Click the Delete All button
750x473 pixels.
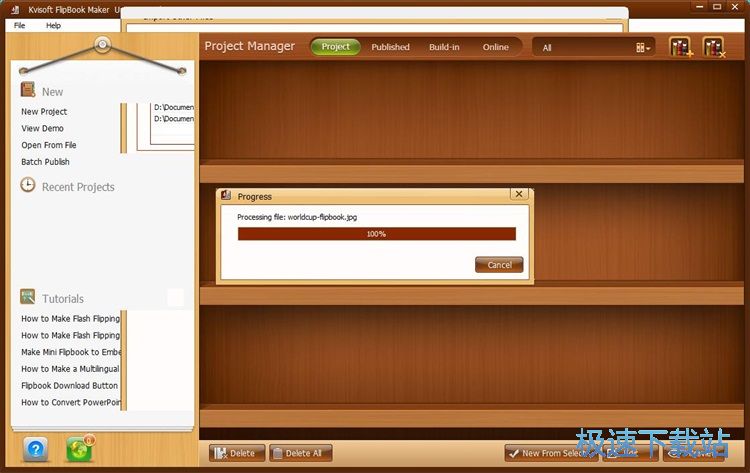coord(301,453)
